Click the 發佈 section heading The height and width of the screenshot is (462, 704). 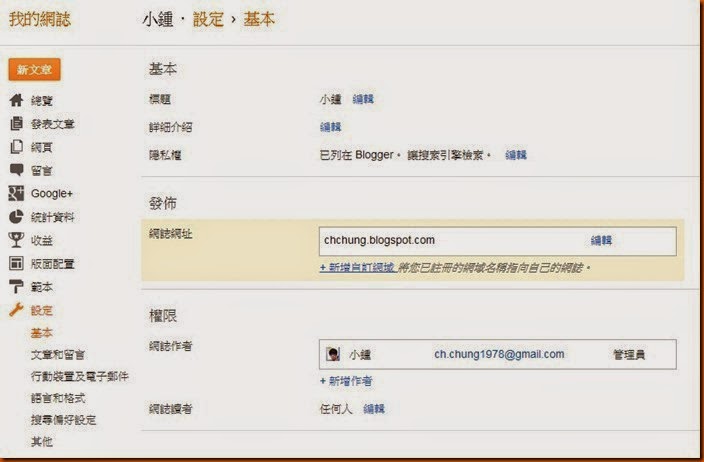[x=163, y=203]
